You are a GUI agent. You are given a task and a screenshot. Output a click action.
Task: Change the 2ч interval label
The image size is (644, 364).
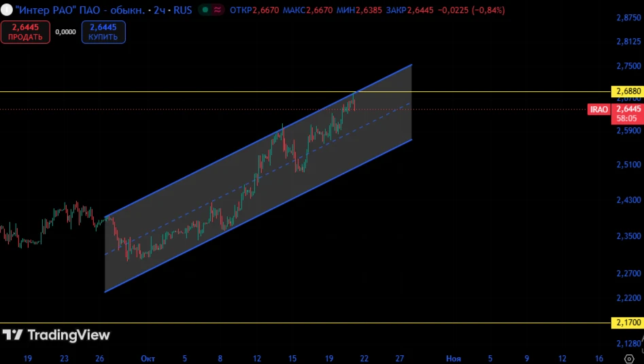coord(159,10)
